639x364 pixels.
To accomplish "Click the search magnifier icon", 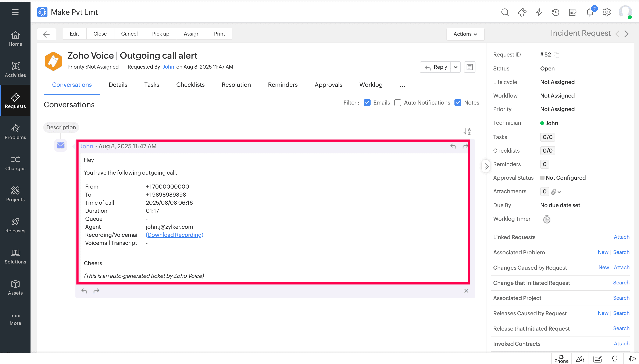I will pos(505,12).
